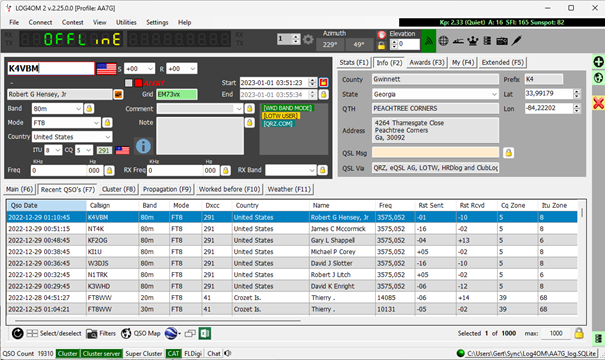This screenshot has width=605, height=360.
Task: Open the rotator gear settings icon
Action: pos(308,39)
